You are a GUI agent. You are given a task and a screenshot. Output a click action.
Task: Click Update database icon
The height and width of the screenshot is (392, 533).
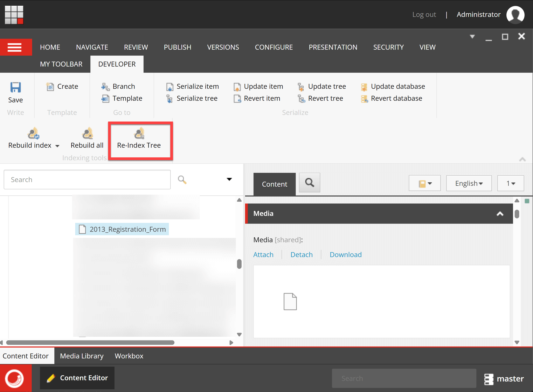[x=364, y=87]
